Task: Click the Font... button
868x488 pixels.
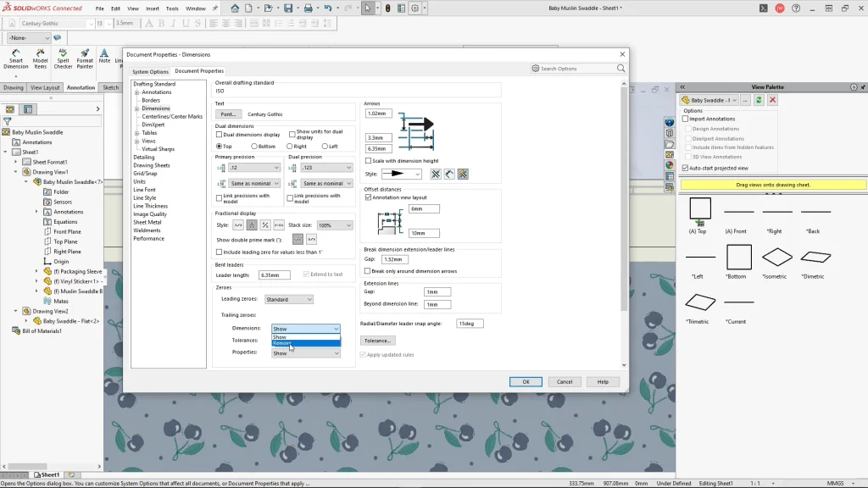Action: coord(227,114)
